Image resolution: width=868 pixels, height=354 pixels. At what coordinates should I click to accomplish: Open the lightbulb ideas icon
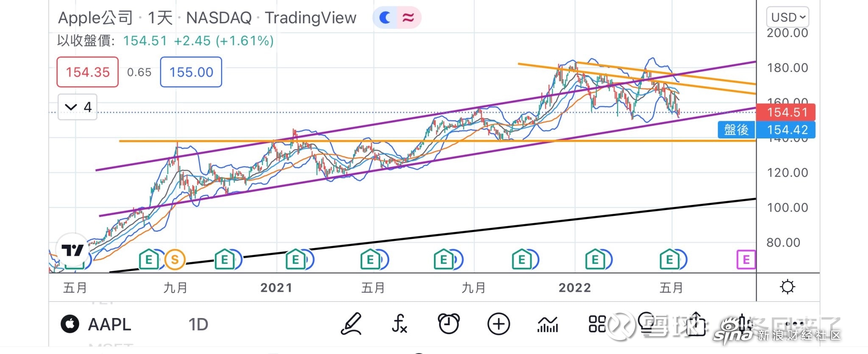click(x=647, y=324)
